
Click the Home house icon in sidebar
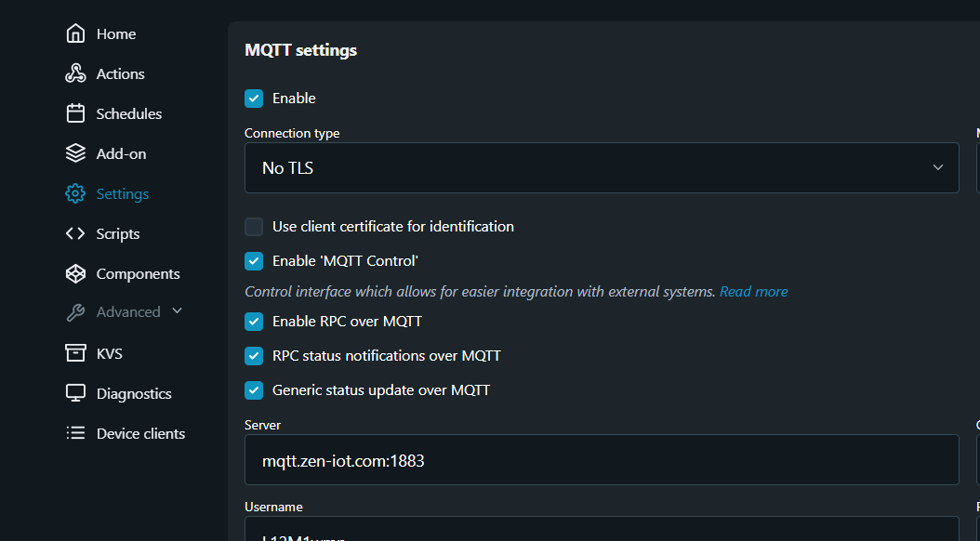coord(75,33)
